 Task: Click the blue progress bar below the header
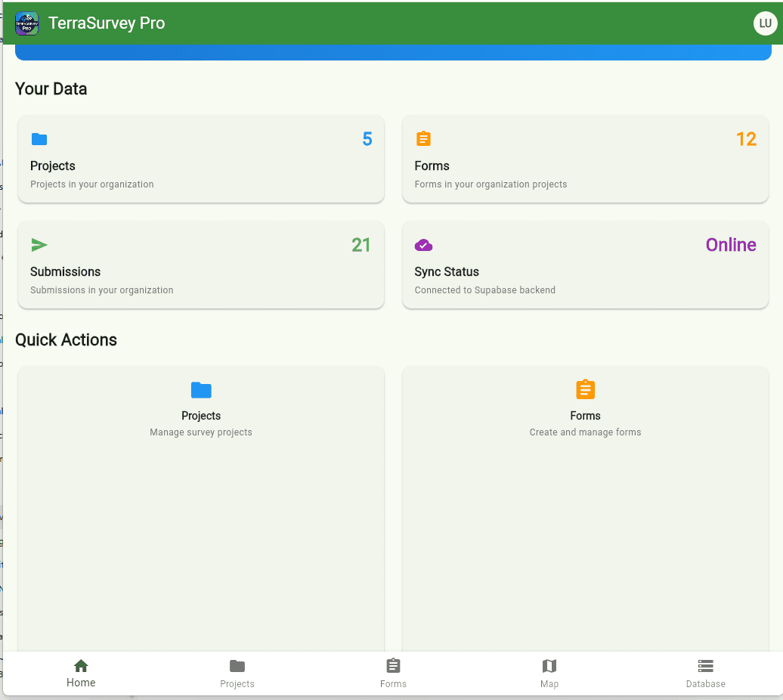[393, 51]
